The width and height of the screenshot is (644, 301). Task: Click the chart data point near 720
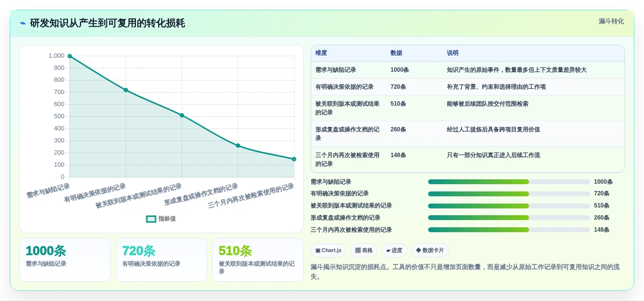click(126, 90)
